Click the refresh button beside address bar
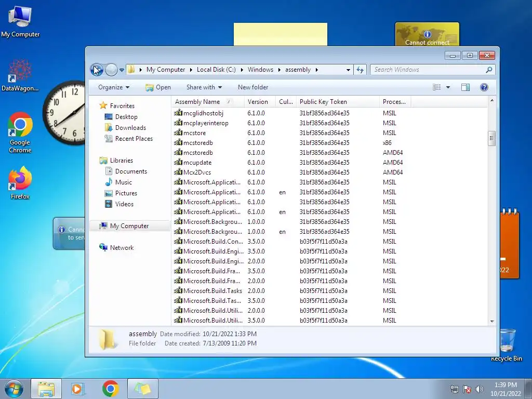Image resolution: width=532 pixels, height=399 pixels. tap(360, 70)
